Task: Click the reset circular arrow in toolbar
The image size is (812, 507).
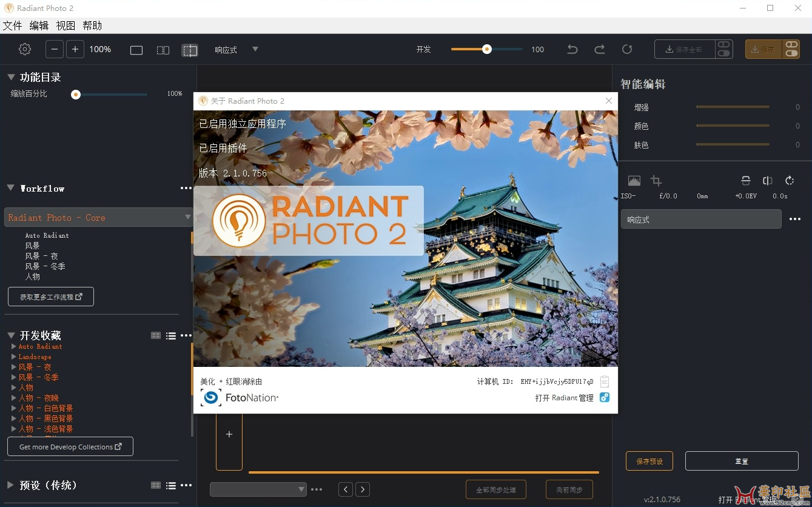Action: click(627, 49)
